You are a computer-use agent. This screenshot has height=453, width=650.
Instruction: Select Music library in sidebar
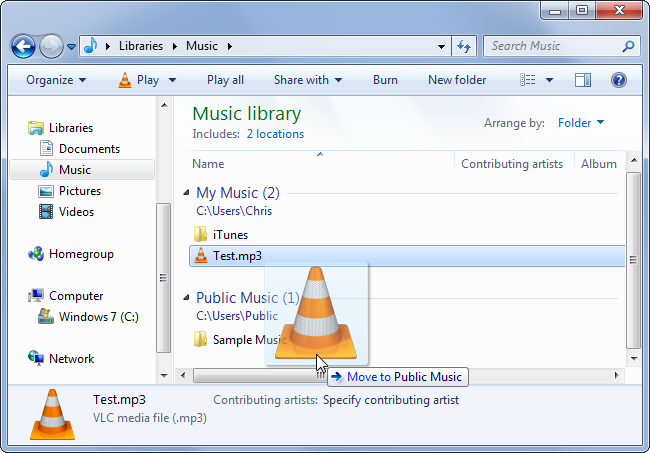click(x=82, y=170)
